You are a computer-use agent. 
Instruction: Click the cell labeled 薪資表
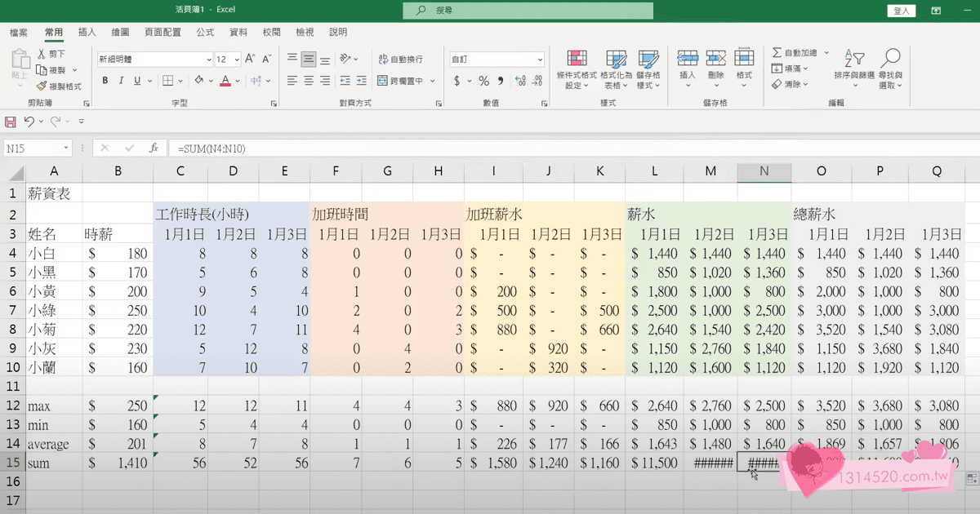54,193
